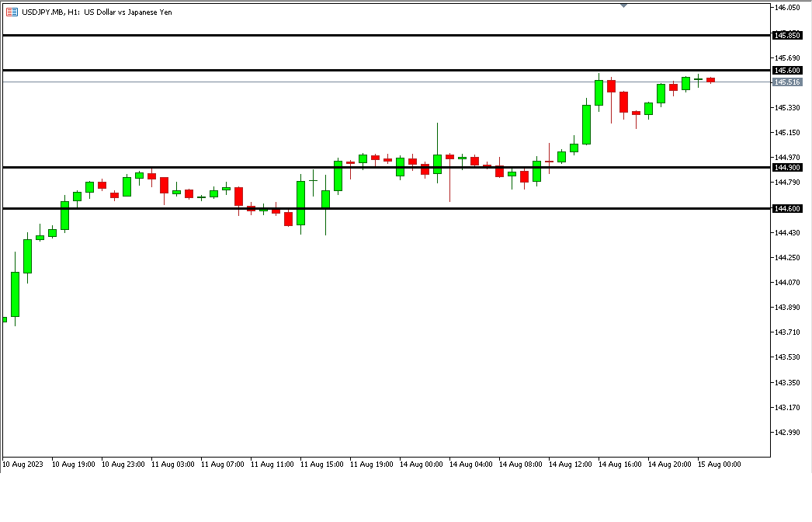Click time axis label 14 Aug 08:00
Screen dimensions: 812x522
521,464
